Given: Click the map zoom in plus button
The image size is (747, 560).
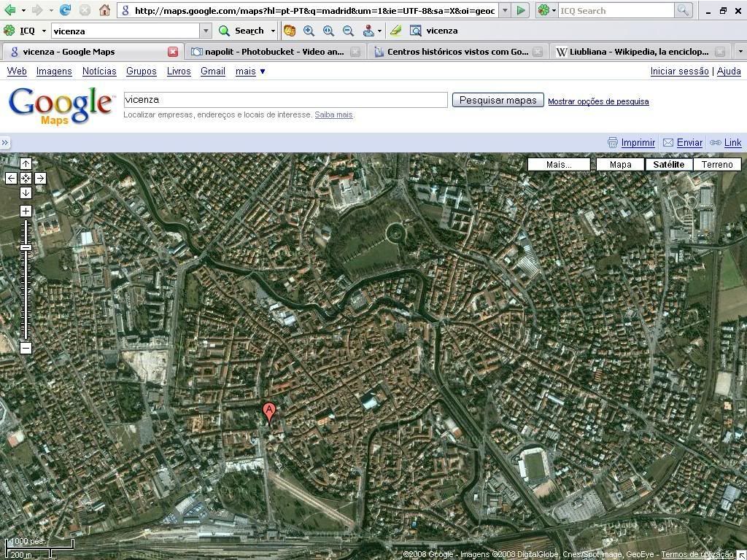Looking at the screenshot, I should (x=26, y=211).
